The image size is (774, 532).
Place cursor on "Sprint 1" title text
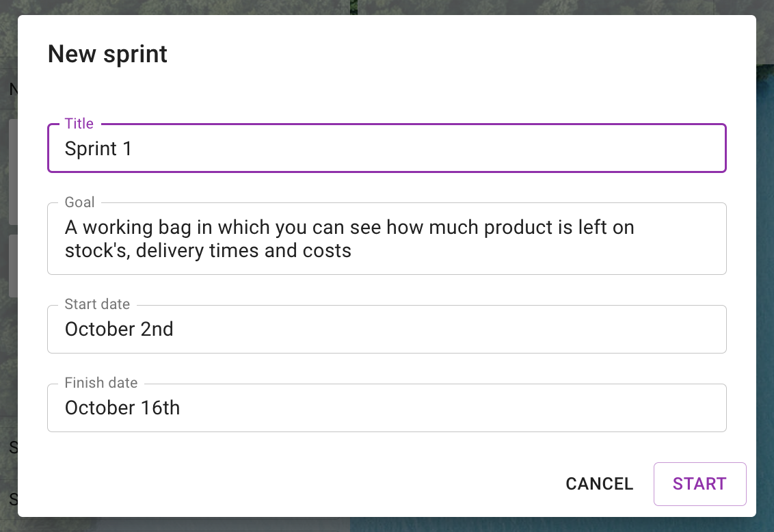tap(98, 149)
